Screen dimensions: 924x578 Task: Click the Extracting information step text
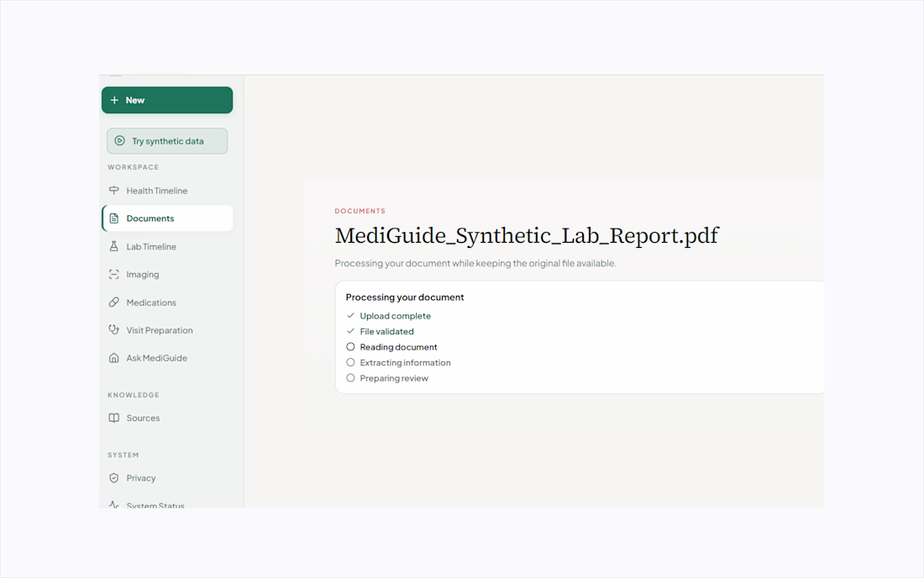(x=406, y=362)
